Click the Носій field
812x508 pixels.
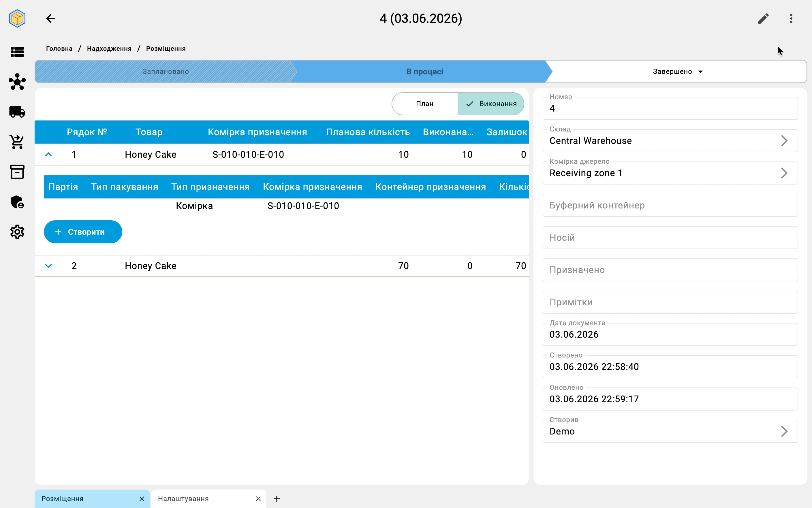tap(670, 238)
